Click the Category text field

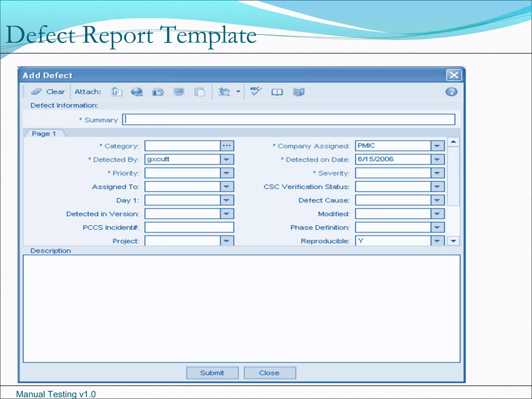[x=182, y=146]
